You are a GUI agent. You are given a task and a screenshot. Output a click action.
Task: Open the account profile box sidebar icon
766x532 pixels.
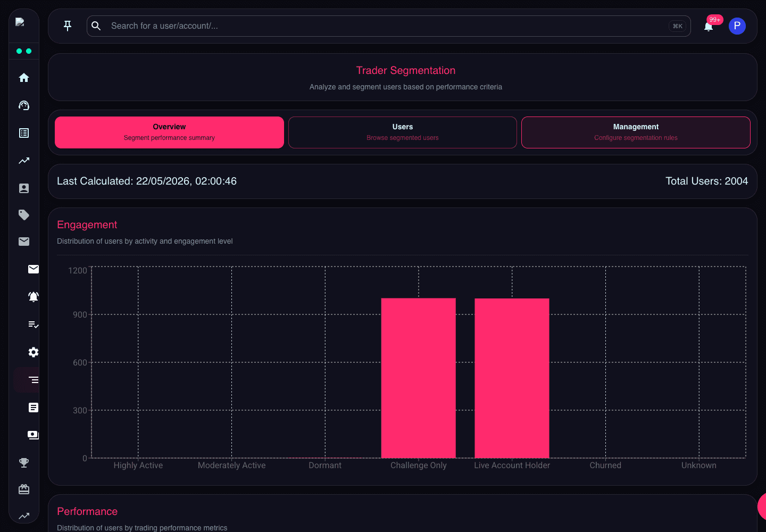pos(24,188)
